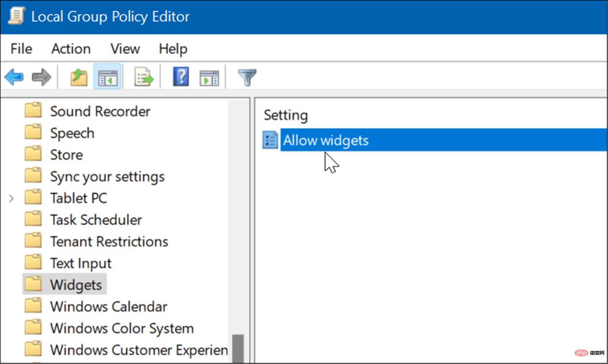Click the Widgets folder icon
This screenshot has height=364, width=608.
33,284
